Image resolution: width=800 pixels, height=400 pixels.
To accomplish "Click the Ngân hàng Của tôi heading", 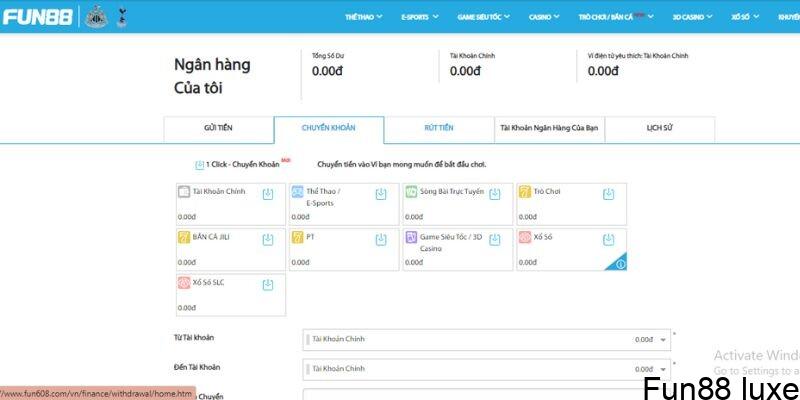I will point(212,77).
